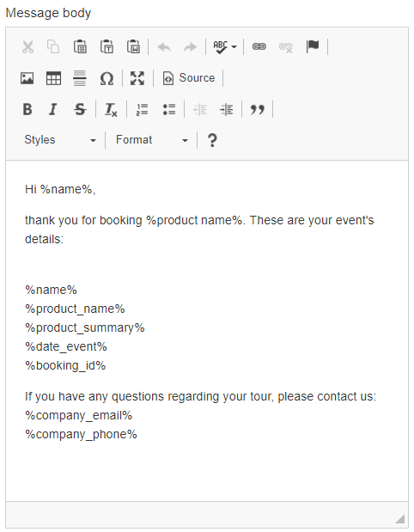Click the '%company_email%' placeholder line
414x532 pixels.
pos(78,416)
